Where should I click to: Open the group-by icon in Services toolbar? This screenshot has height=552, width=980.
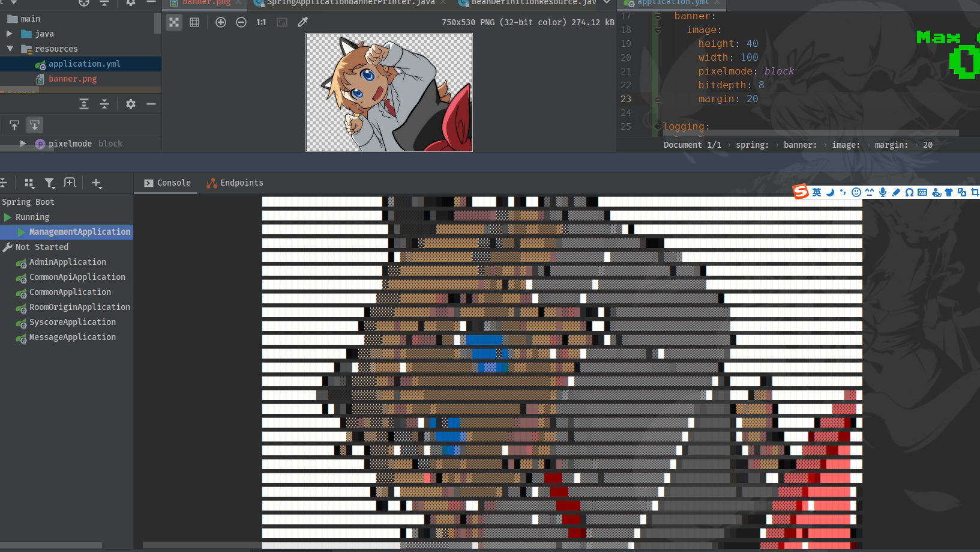(x=29, y=183)
